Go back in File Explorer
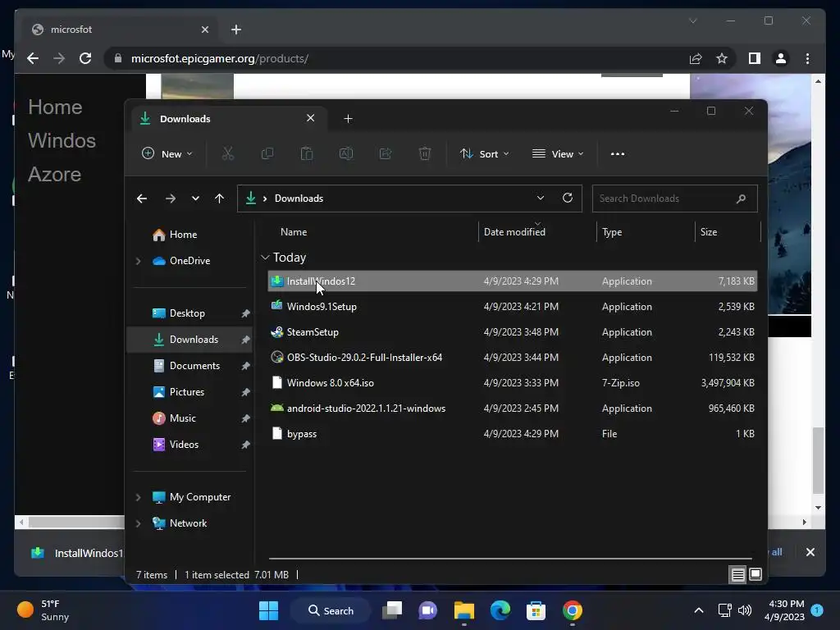The image size is (840, 630). 141,199
